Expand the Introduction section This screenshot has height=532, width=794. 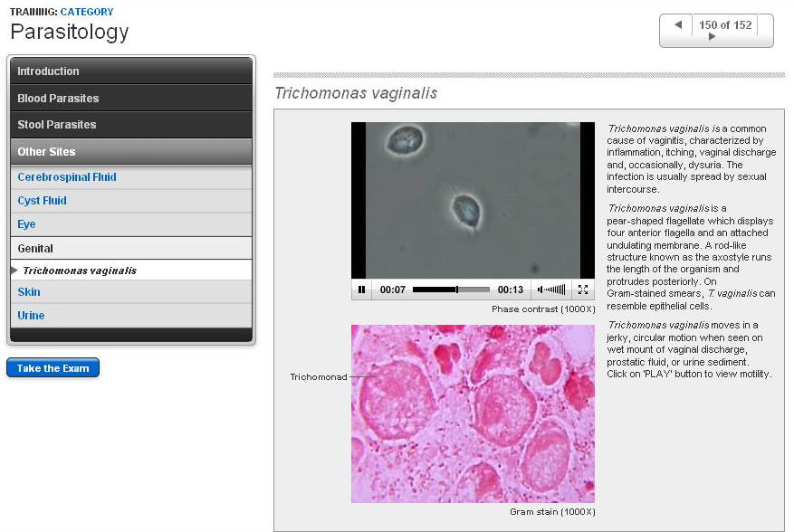click(130, 71)
